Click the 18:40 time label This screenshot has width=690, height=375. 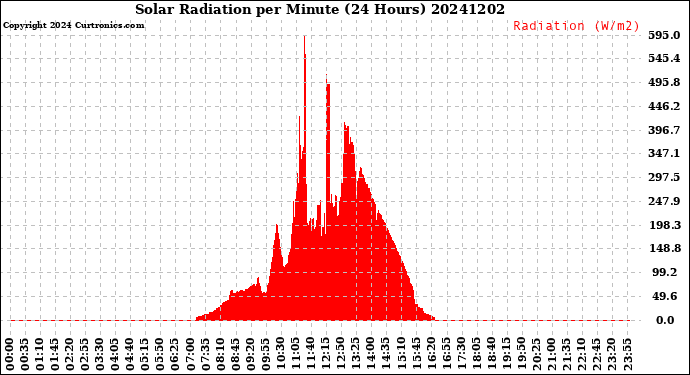[492, 355]
